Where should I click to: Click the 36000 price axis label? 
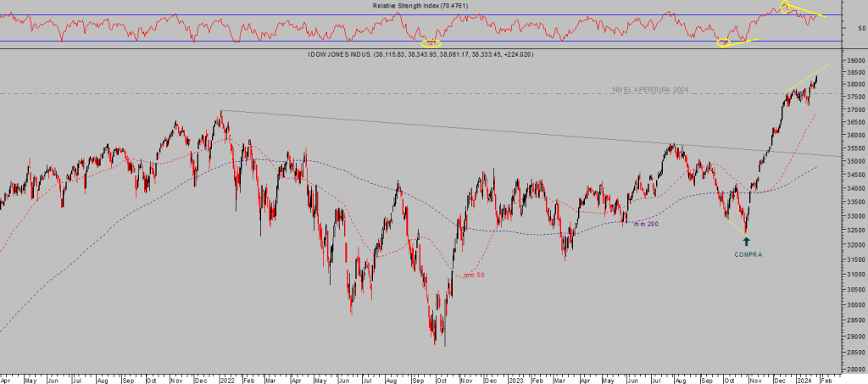click(855, 136)
